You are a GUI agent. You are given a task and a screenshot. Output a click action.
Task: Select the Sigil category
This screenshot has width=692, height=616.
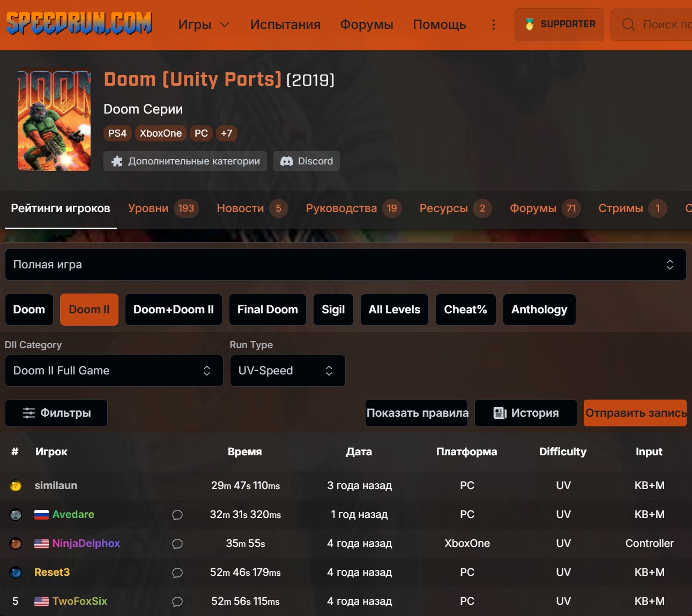[333, 310]
